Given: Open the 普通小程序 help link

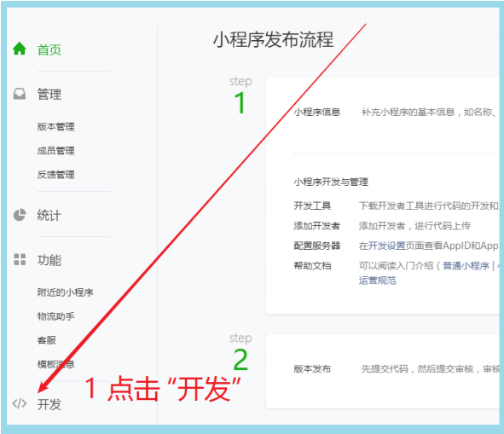Looking at the screenshot, I should [466, 266].
